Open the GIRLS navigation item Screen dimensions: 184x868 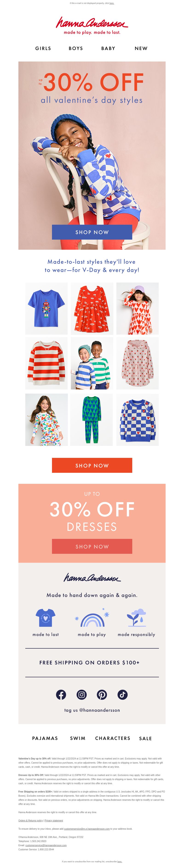[x=43, y=48]
